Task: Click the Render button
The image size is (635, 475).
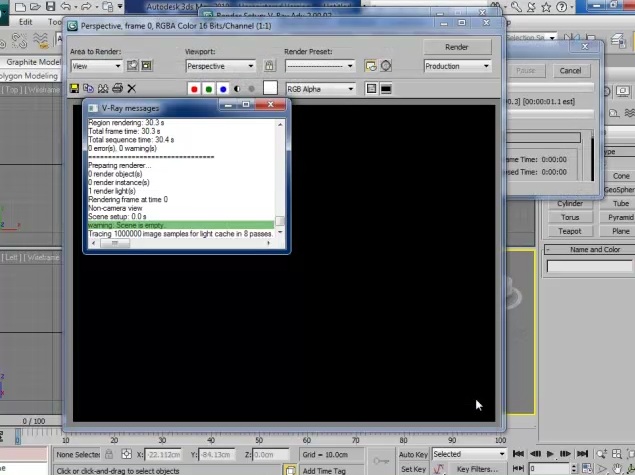Action: [x=457, y=47]
